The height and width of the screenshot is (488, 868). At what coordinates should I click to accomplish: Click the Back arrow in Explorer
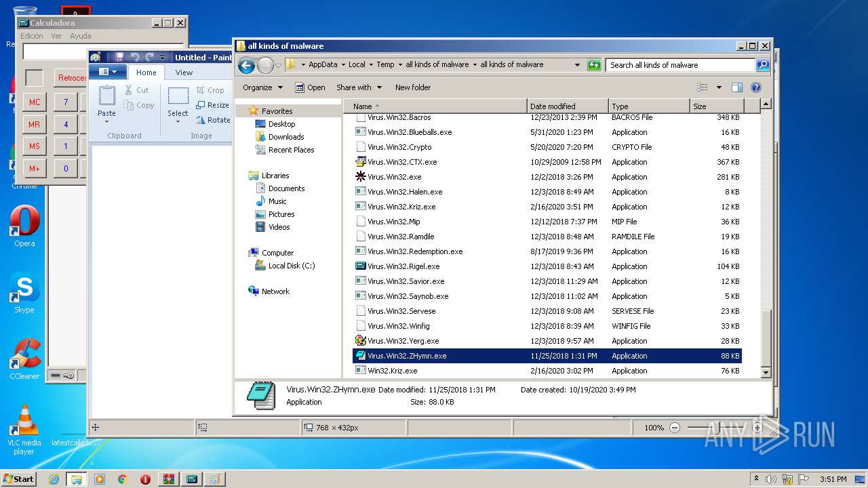click(x=247, y=65)
